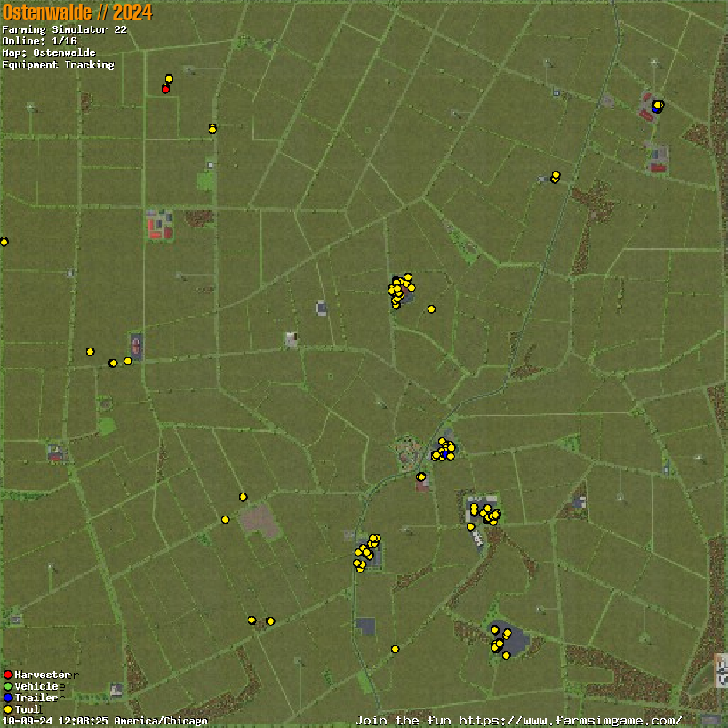Select the isolated yellow marker right of the central cluster
Screen dimensions: 728x728
431,308
